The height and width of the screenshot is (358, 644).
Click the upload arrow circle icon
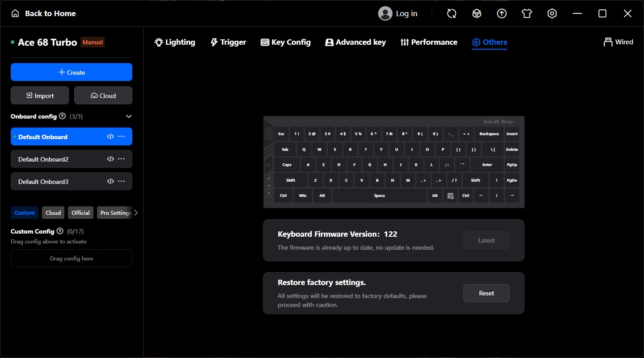[502, 13]
